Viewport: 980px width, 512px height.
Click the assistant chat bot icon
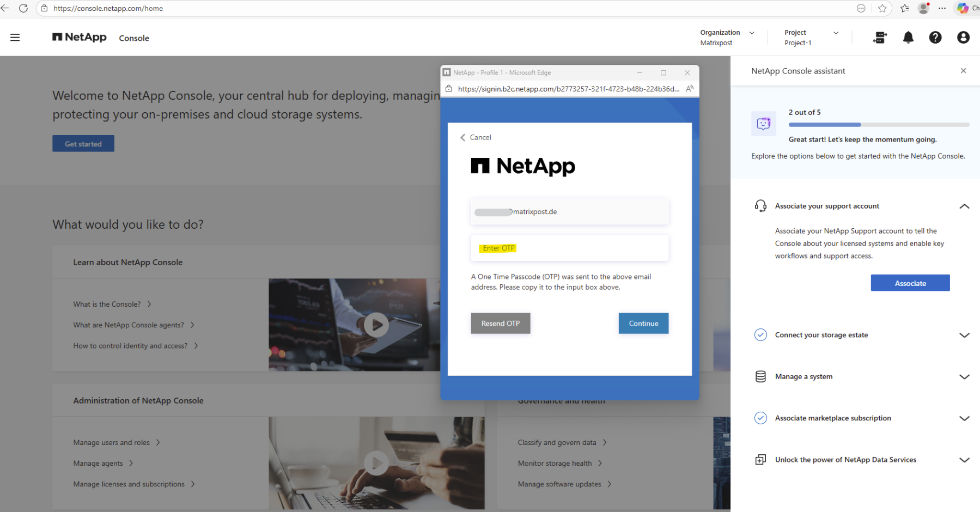[763, 124]
